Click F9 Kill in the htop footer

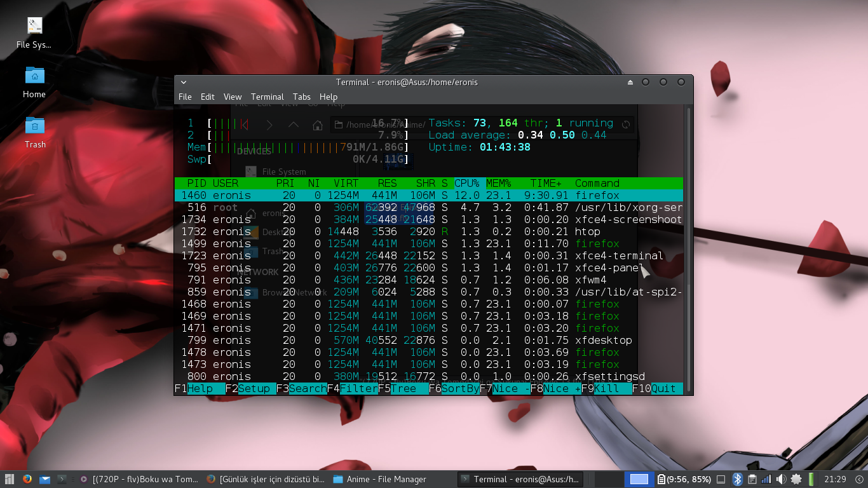pos(607,388)
